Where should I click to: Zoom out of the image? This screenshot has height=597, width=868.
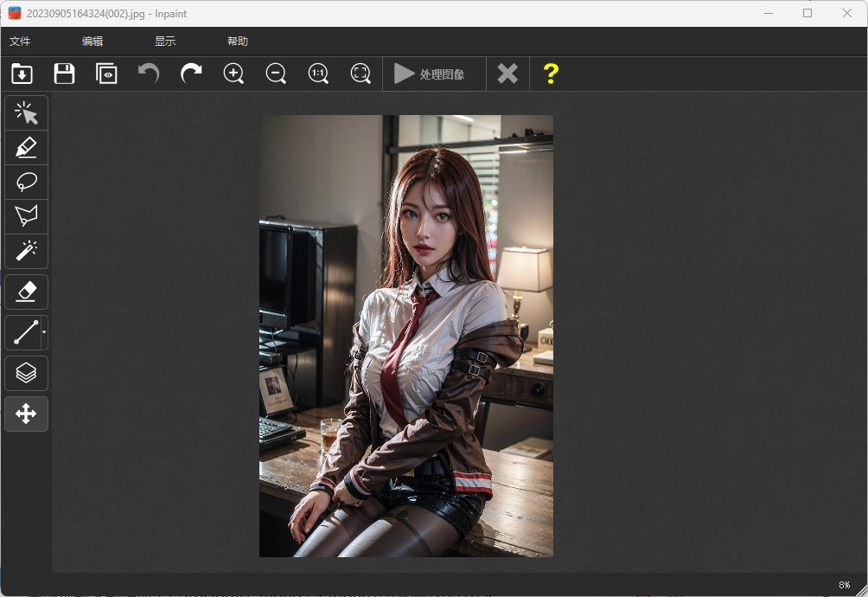click(x=276, y=74)
